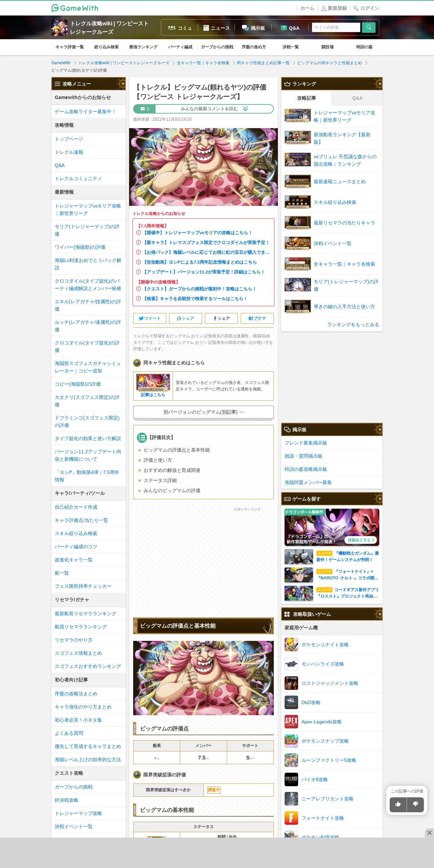The height and width of the screenshot is (868, 434).
Task: Open 全キャラ一覧｜キャラ名検索 breadcrumb link
Action: pyautogui.click(x=203, y=63)
